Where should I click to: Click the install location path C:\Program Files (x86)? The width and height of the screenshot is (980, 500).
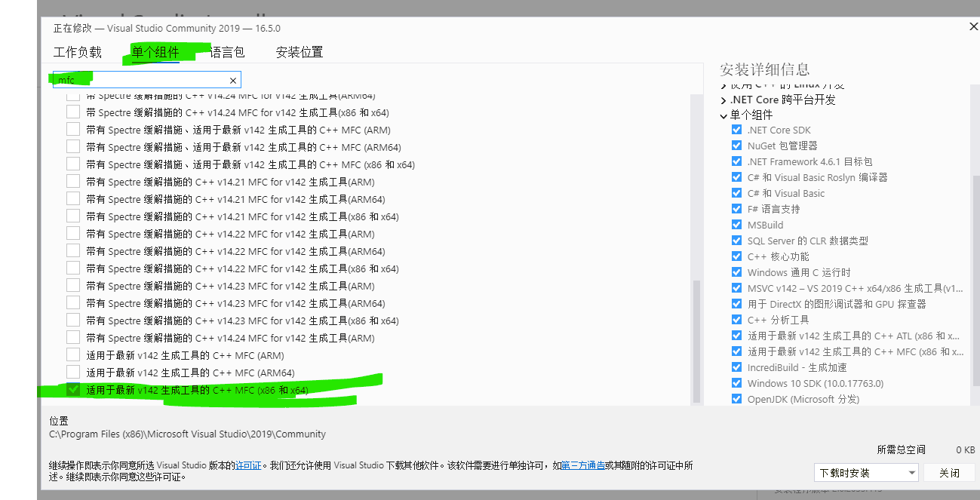click(188, 434)
